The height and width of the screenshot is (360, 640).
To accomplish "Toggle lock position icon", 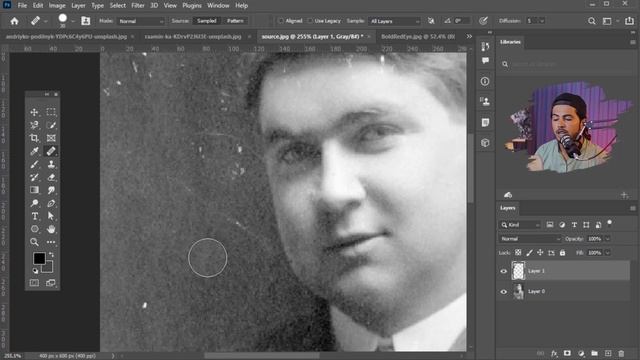I will 540,253.
